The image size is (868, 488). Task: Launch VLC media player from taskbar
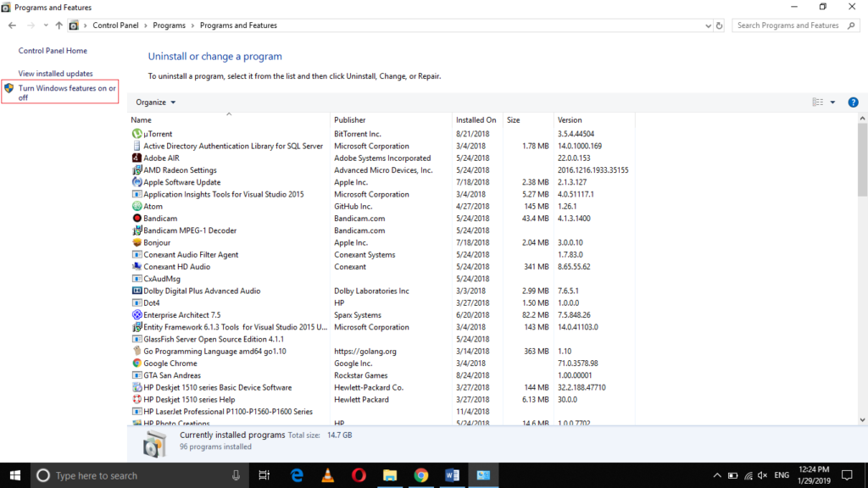pos(328,475)
